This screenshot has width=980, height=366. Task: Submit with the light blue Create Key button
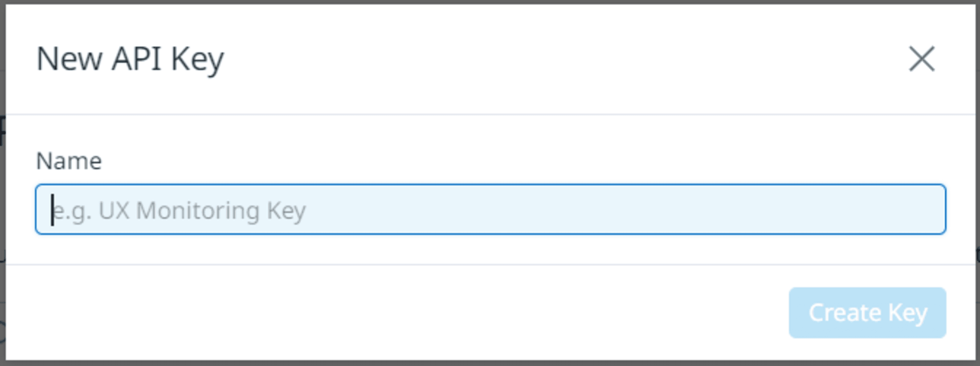click(867, 313)
